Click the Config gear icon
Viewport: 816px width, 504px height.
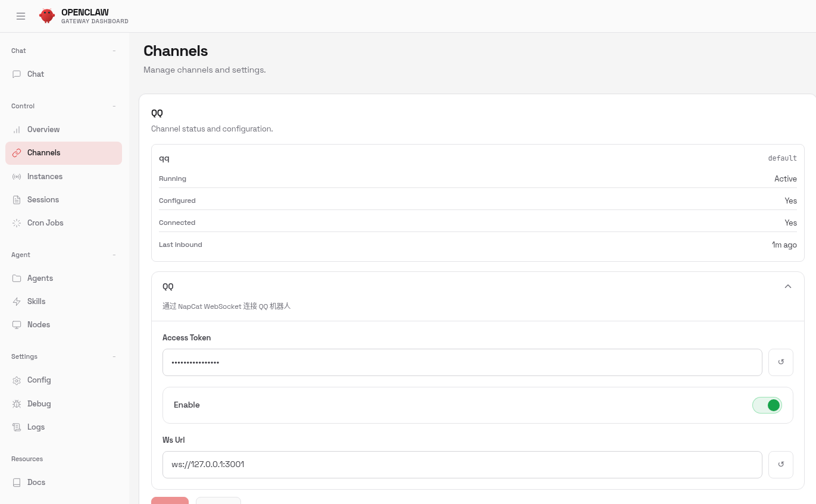(17, 380)
